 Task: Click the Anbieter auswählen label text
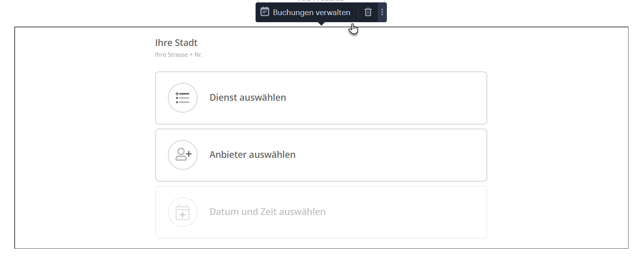(252, 155)
